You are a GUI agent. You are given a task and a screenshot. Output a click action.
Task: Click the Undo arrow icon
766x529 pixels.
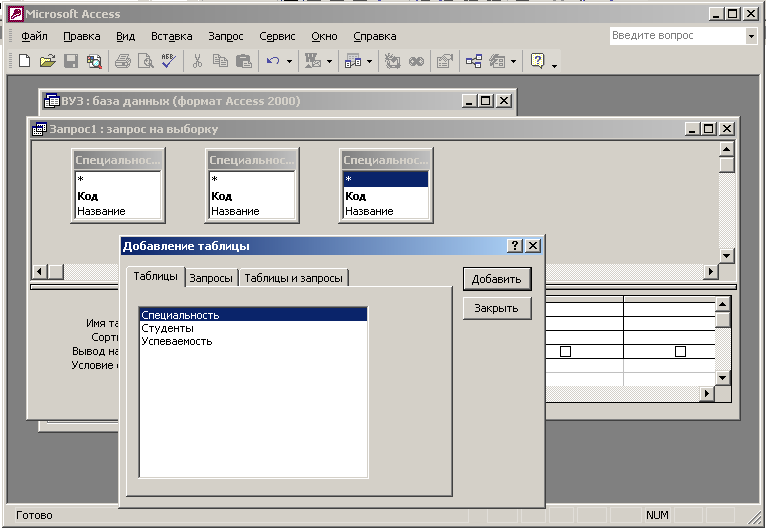click(x=273, y=61)
